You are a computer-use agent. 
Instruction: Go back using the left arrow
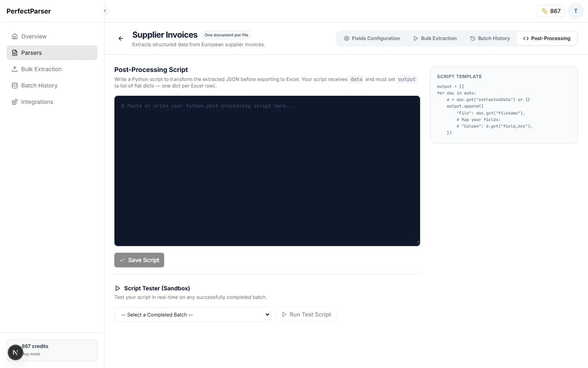[x=121, y=38]
